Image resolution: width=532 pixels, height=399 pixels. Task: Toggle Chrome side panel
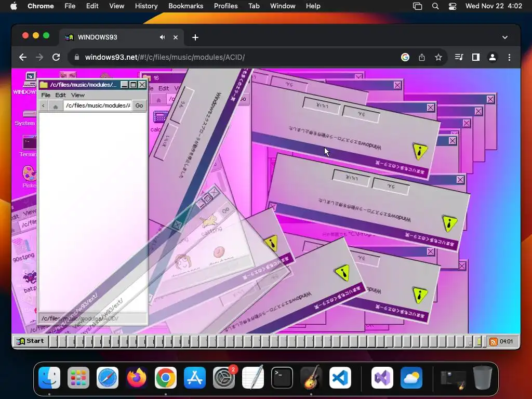point(476,57)
